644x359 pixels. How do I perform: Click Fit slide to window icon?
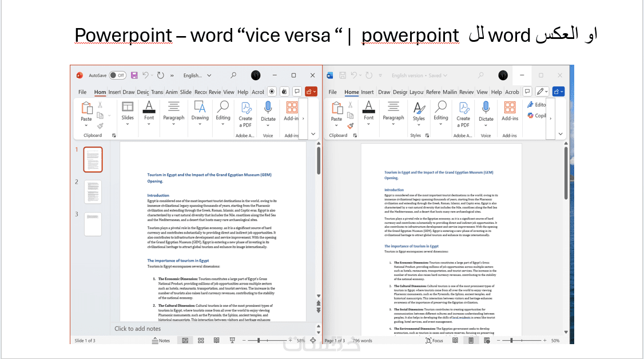point(313,341)
